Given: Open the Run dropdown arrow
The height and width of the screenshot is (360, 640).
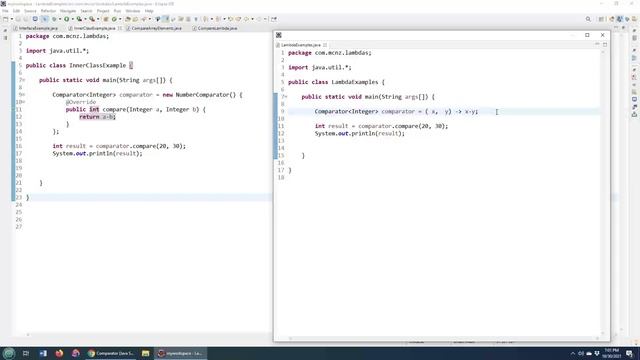Looking at the screenshot, I should pos(73,19).
